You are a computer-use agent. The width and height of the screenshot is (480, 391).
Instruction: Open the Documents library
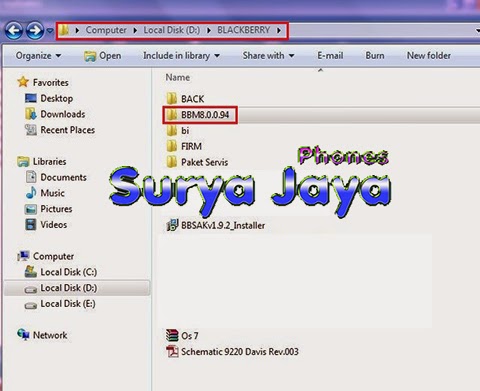pyautogui.click(x=56, y=177)
